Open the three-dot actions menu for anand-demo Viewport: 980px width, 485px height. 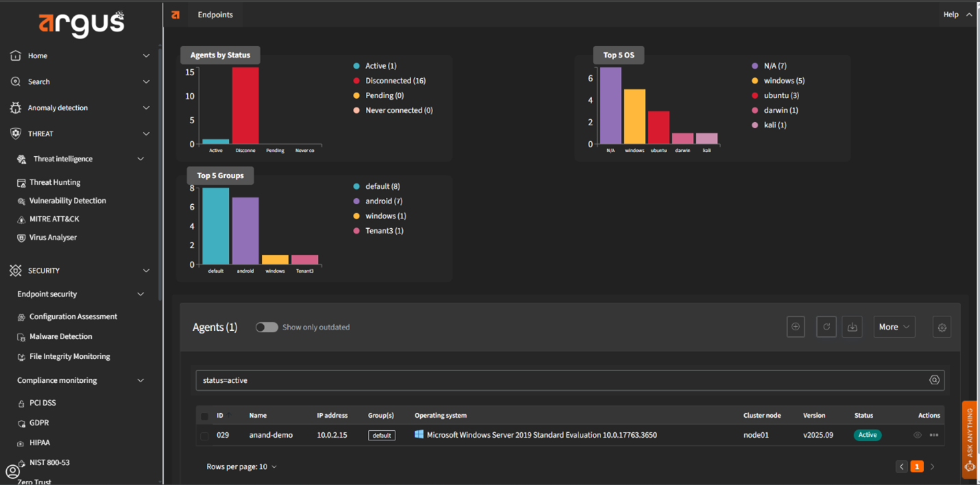[x=933, y=435]
